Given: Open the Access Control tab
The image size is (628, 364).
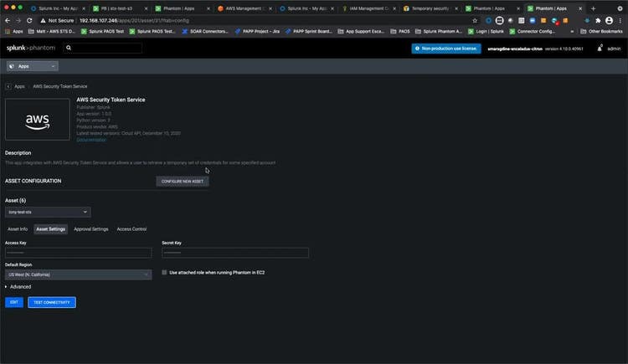Looking at the screenshot, I should point(131,228).
